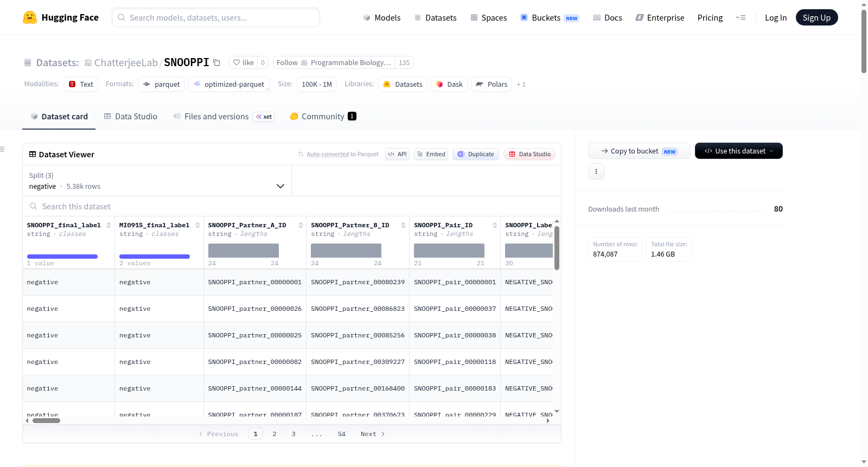Viewport: 868px width, 467px height.
Task: Sort the SNOOPPI_Partner_A_ID column
Action: pos(301,225)
